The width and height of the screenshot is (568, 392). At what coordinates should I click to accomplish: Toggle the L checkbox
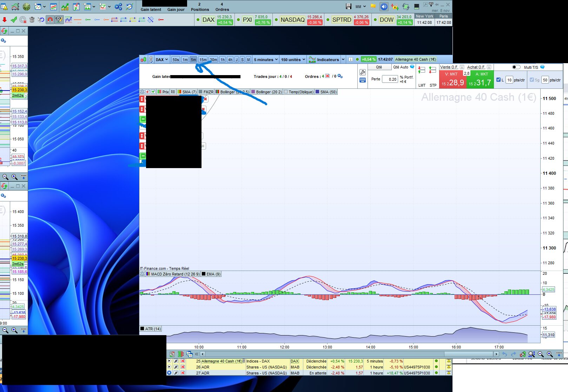pyautogui.click(x=498, y=80)
